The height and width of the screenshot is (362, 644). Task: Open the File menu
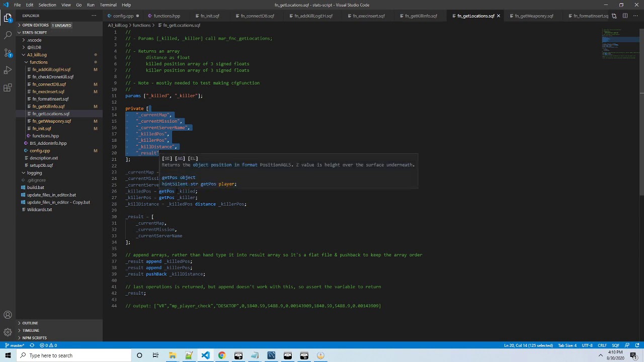17,5
